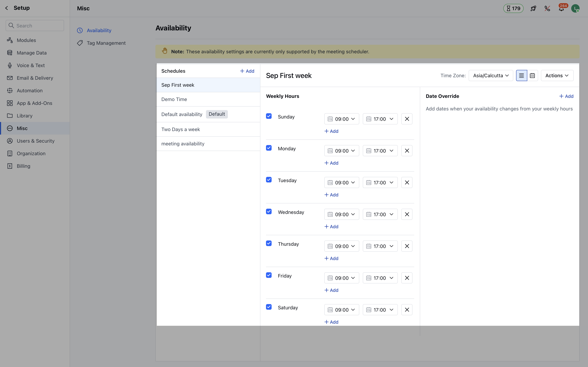Click the rocket icon in top bar

pyautogui.click(x=533, y=9)
